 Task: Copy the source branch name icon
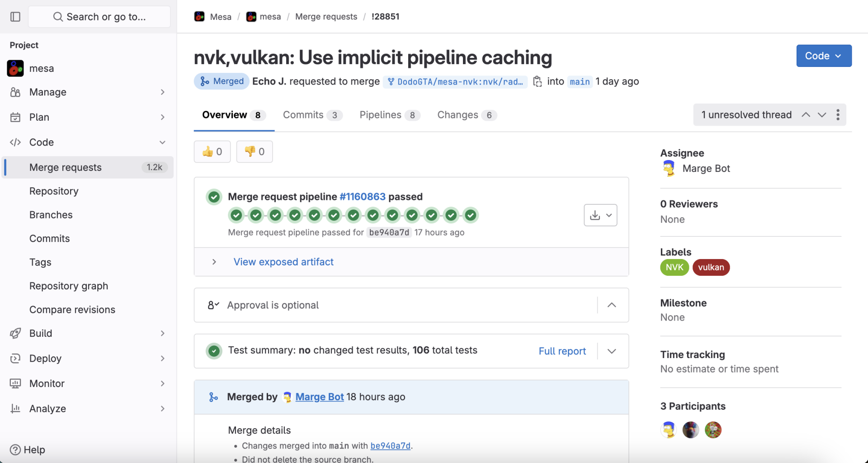(x=537, y=81)
